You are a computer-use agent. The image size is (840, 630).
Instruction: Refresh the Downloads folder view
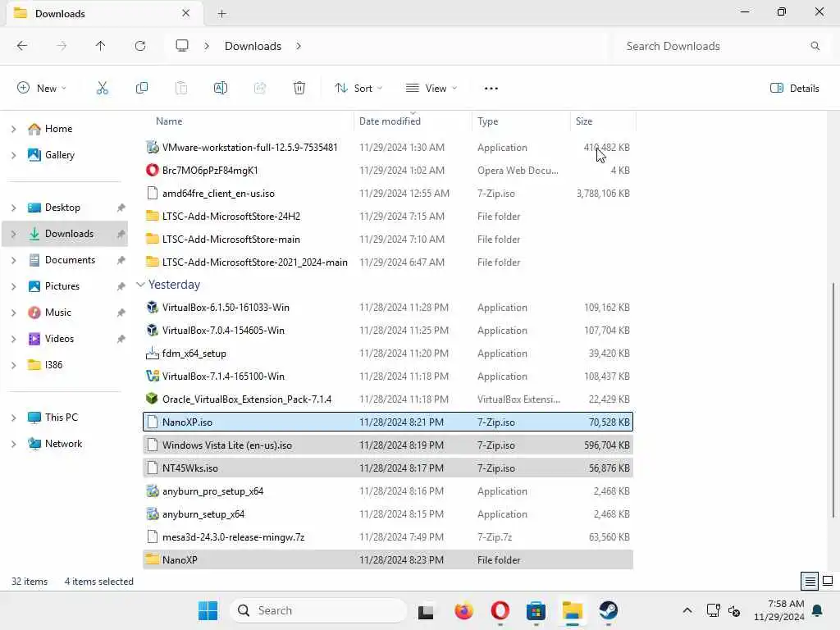(x=140, y=46)
